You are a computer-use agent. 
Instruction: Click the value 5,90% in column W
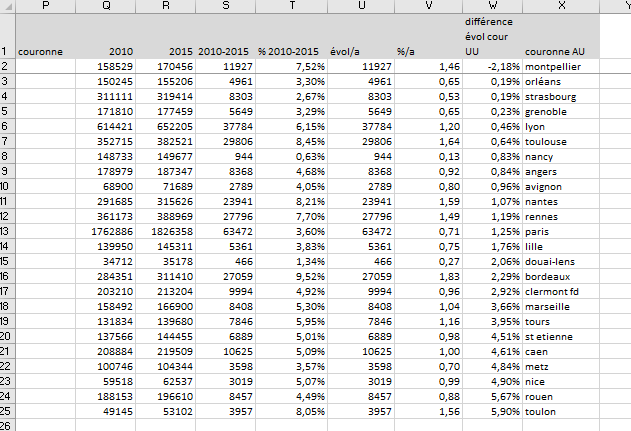(493, 411)
